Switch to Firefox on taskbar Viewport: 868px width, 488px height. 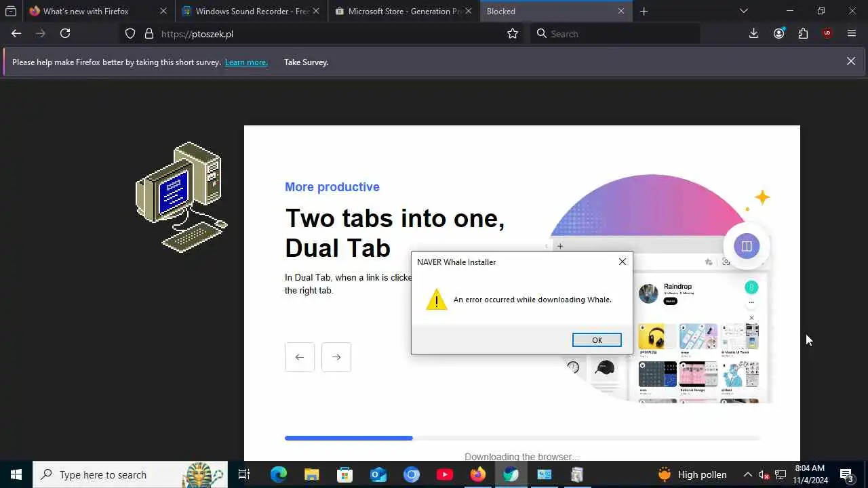pyautogui.click(x=478, y=474)
